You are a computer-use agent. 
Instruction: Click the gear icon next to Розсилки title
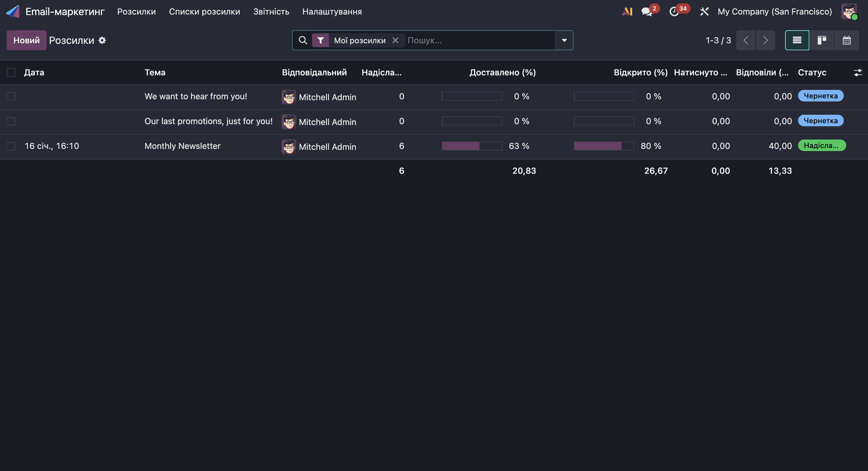click(102, 40)
